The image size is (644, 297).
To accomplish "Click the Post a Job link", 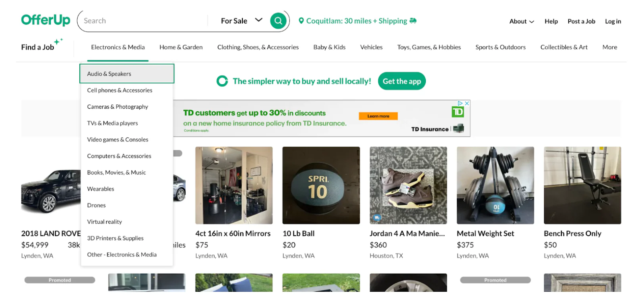I will point(581,21).
